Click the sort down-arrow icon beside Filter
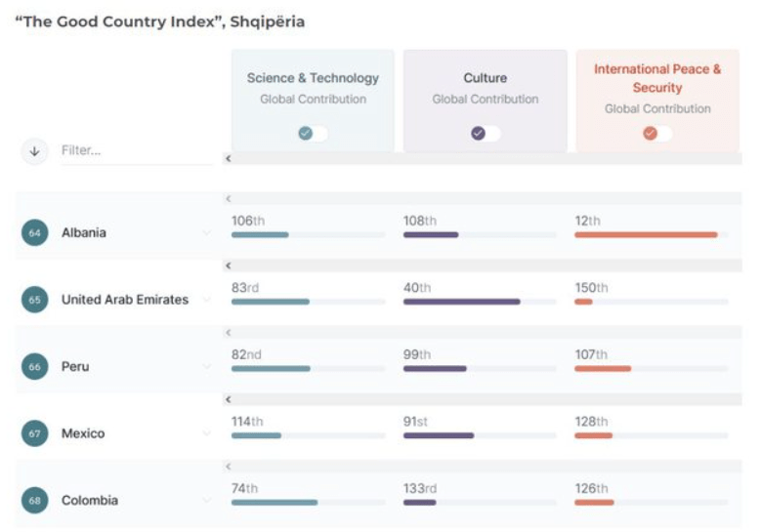The image size is (761, 532). 35,151
